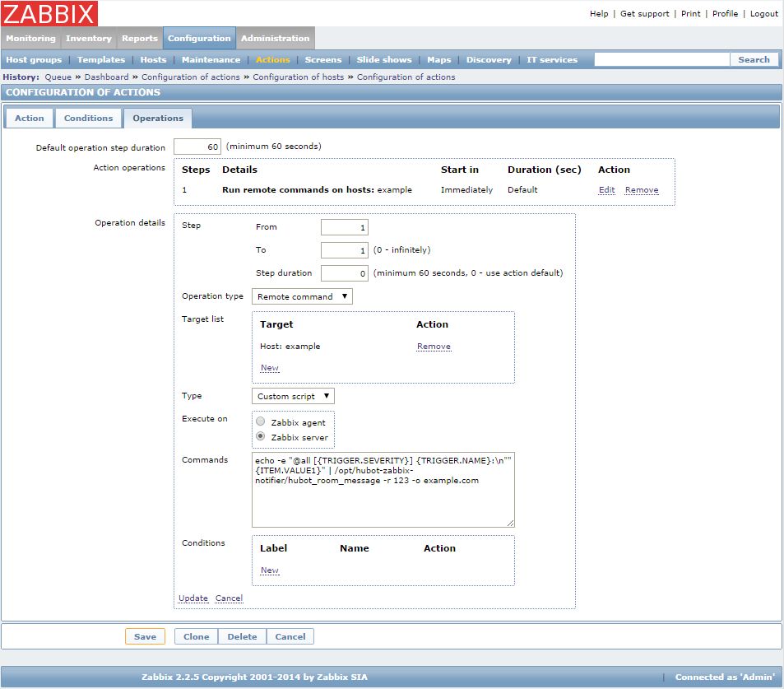Click the Search button
Image resolution: width=784 pixels, height=689 pixels.
point(754,59)
